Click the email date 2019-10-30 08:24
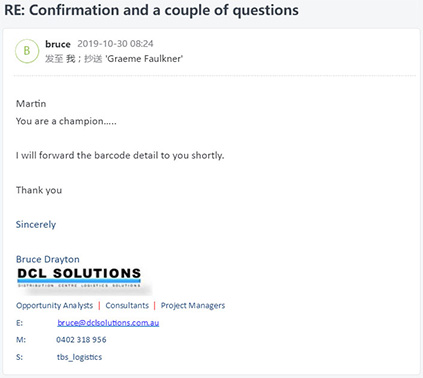The width and height of the screenshot is (423, 378). click(115, 44)
